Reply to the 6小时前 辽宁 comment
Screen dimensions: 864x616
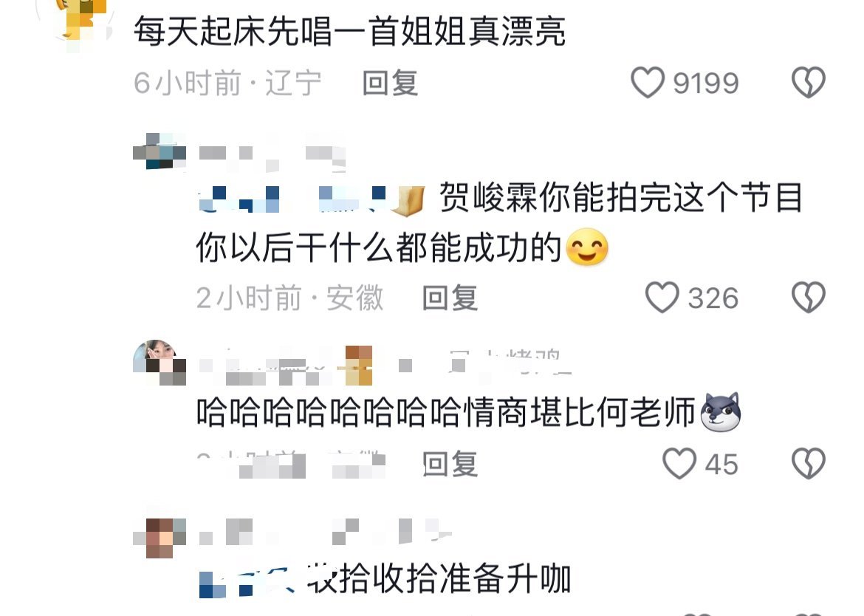[x=390, y=83]
